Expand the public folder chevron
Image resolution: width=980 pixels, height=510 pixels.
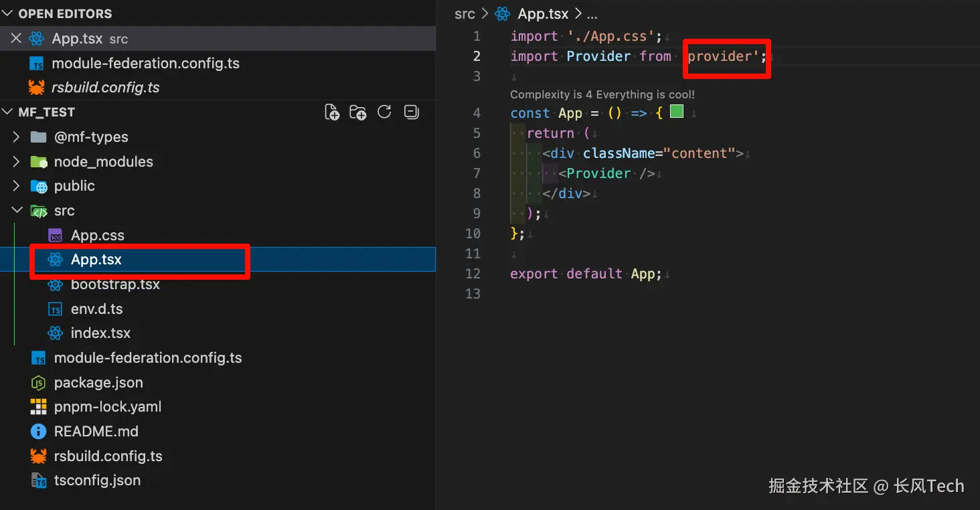coord(17,186)
